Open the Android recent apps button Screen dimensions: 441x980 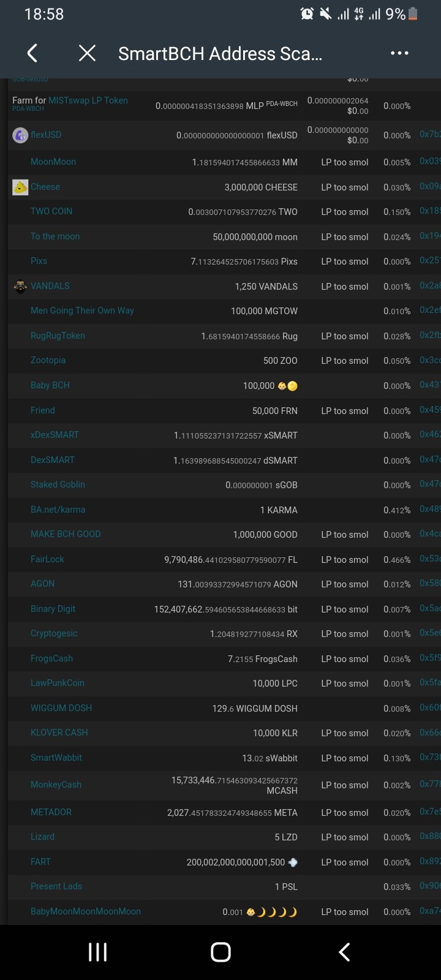pos(98,952)
